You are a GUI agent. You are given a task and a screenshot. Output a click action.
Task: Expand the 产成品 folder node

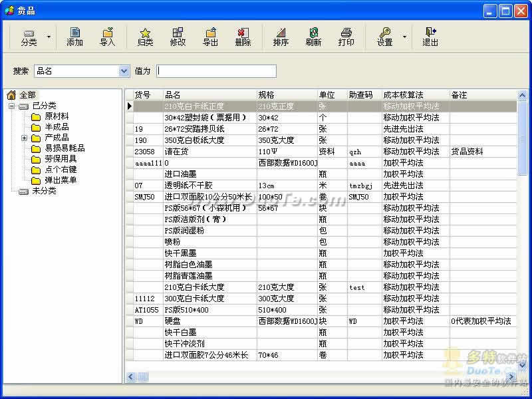(24, 138)
